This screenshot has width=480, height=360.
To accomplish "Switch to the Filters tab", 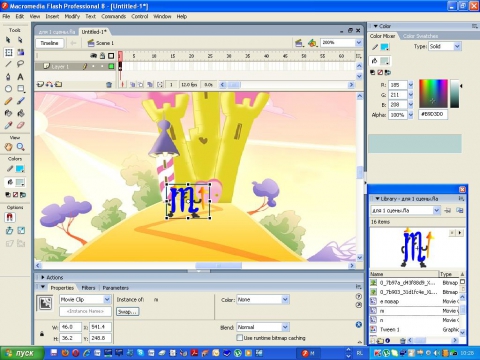I will click(88, 288).
